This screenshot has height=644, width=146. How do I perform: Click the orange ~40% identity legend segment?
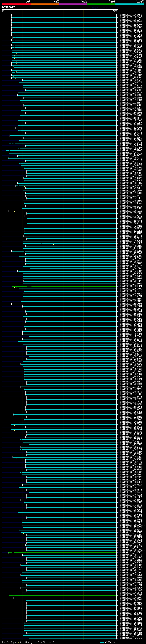tap(45, 4)
